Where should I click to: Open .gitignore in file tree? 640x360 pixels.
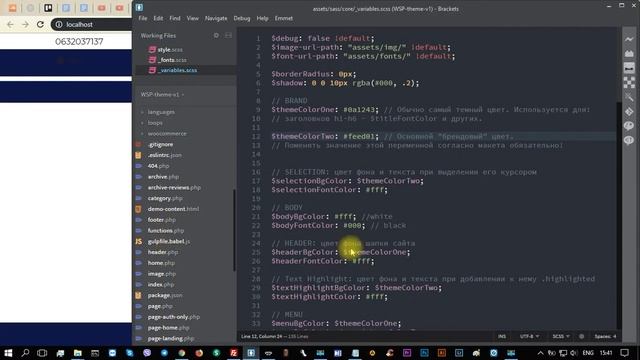160,144
